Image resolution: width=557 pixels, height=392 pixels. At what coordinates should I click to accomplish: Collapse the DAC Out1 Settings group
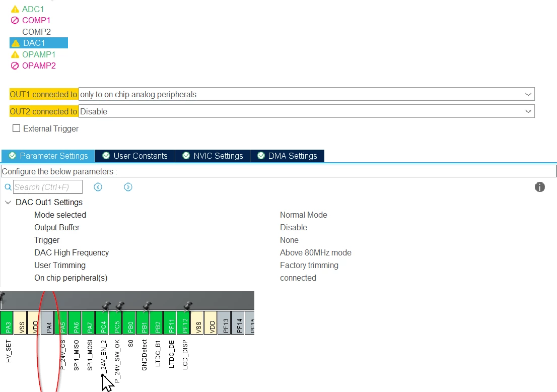(x=8, y=202)
